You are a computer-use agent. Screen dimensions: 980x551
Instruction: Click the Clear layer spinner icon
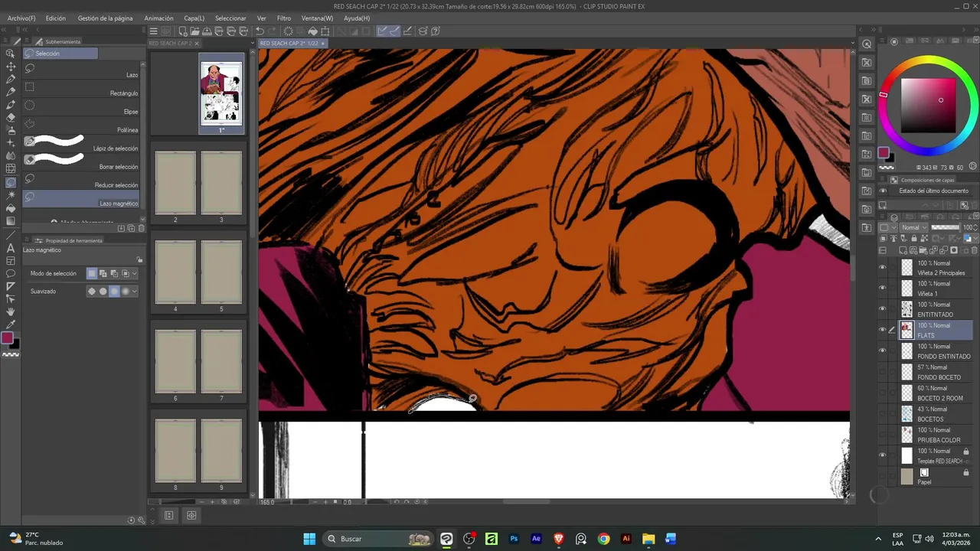[x=288, y=31]
